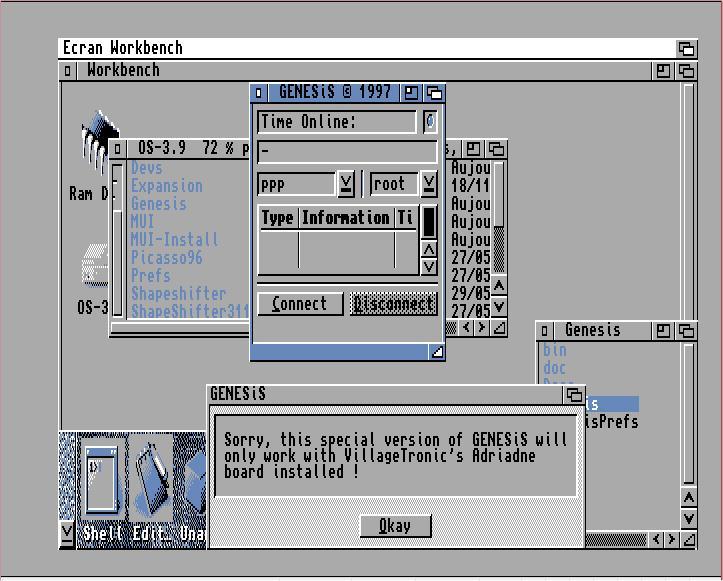
Task: Click the Genesis drawer scroll-down arrow
Action: [689, 518]
